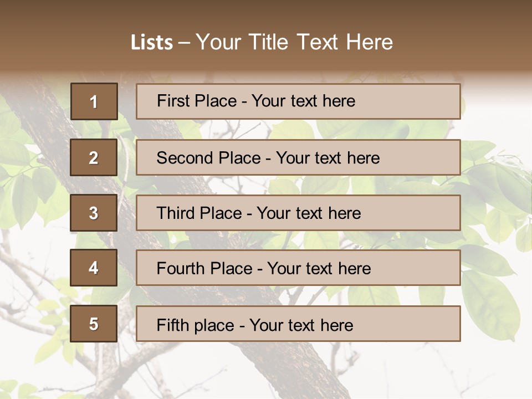Select 'Your Title Text Here' title text

tap(294, 42)
